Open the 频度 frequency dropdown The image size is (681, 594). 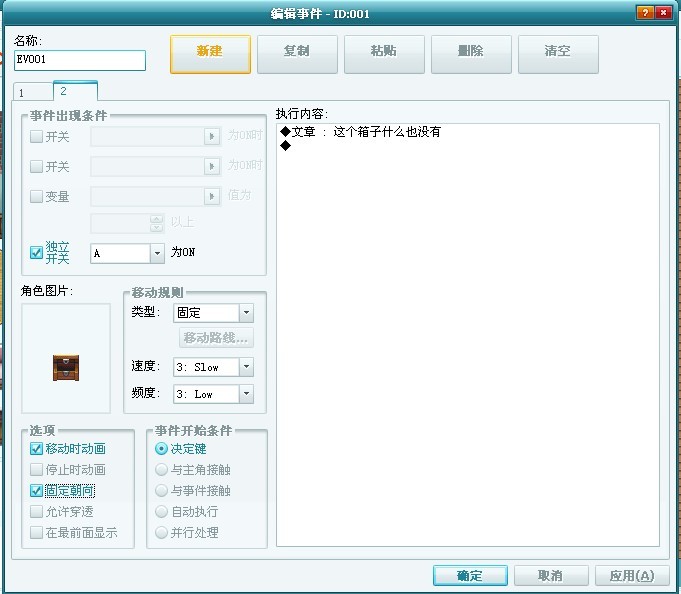[x=246, y=394]
